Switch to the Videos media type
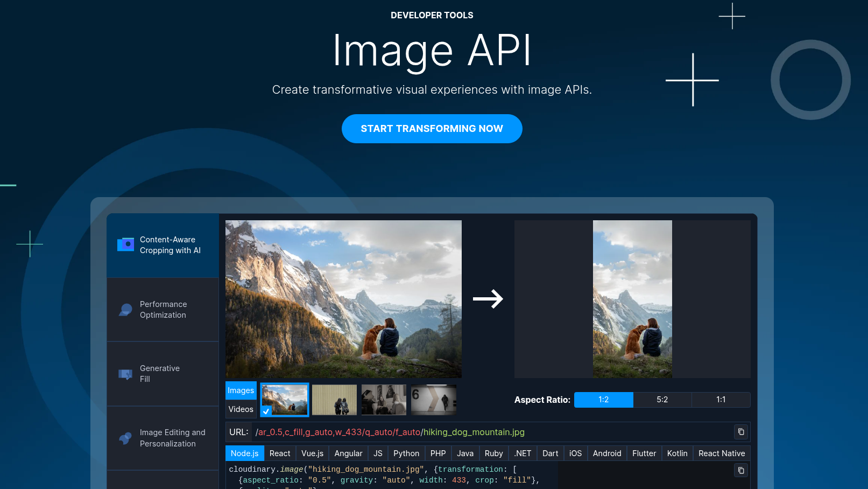This screenshot has width=868, height=489. 241,409
